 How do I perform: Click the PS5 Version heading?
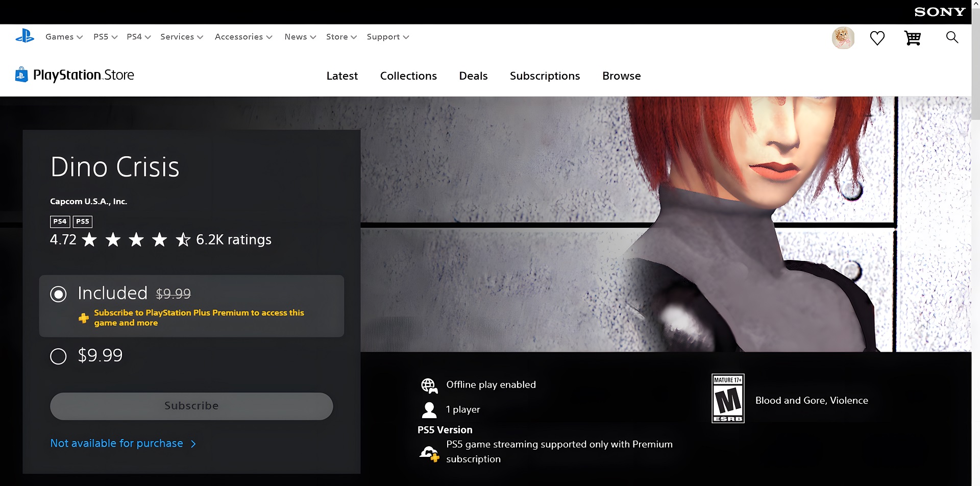click(x=445, y=430)
